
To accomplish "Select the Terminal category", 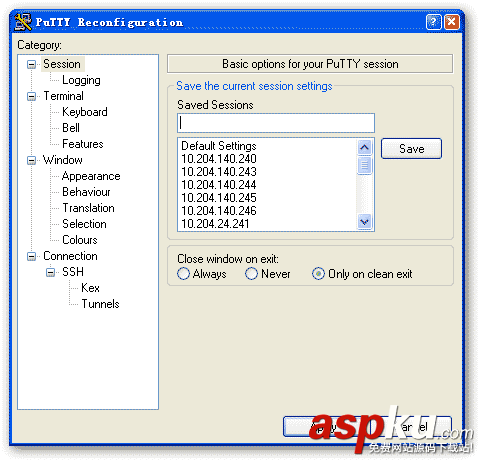I will coord(63,96).
